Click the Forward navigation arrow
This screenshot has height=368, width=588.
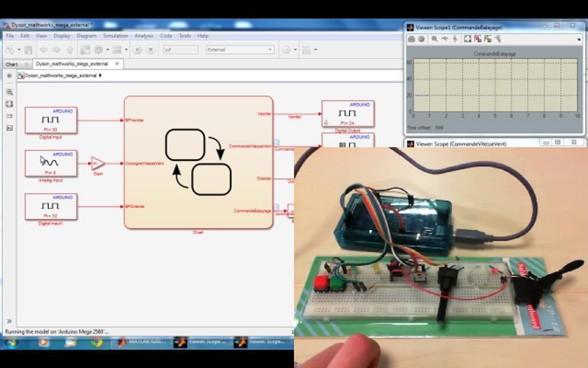click(x=57, y=50)
